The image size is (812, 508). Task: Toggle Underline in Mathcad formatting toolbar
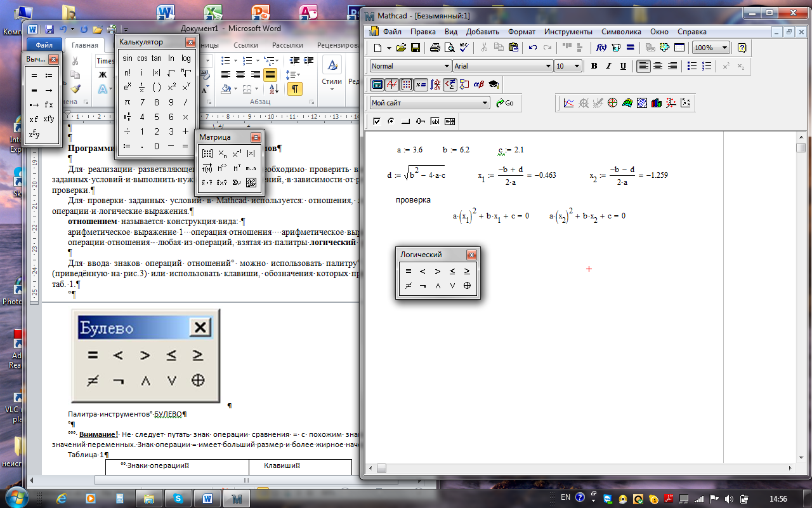624,66
